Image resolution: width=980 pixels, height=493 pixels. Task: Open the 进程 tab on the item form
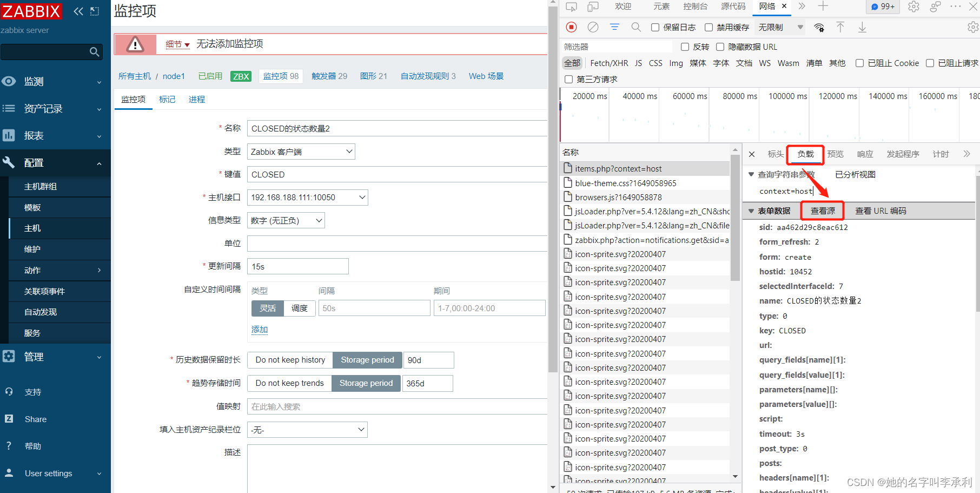197,99
